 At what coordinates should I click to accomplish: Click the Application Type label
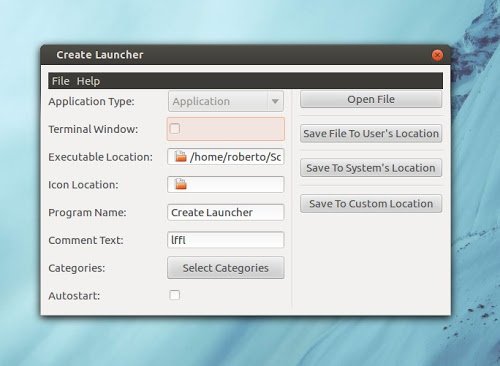[x=91, y=101]
